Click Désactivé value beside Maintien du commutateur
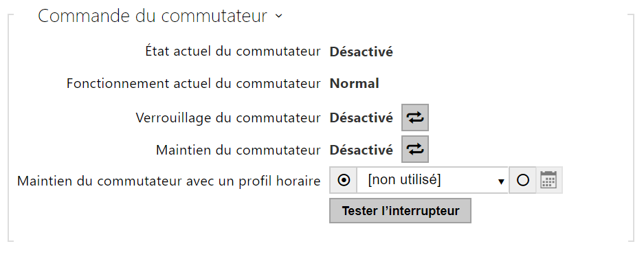 click(362, 150)
